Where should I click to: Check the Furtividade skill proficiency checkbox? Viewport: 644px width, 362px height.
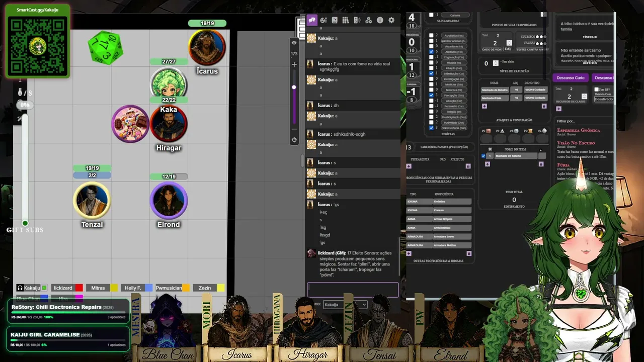[431, 122]
